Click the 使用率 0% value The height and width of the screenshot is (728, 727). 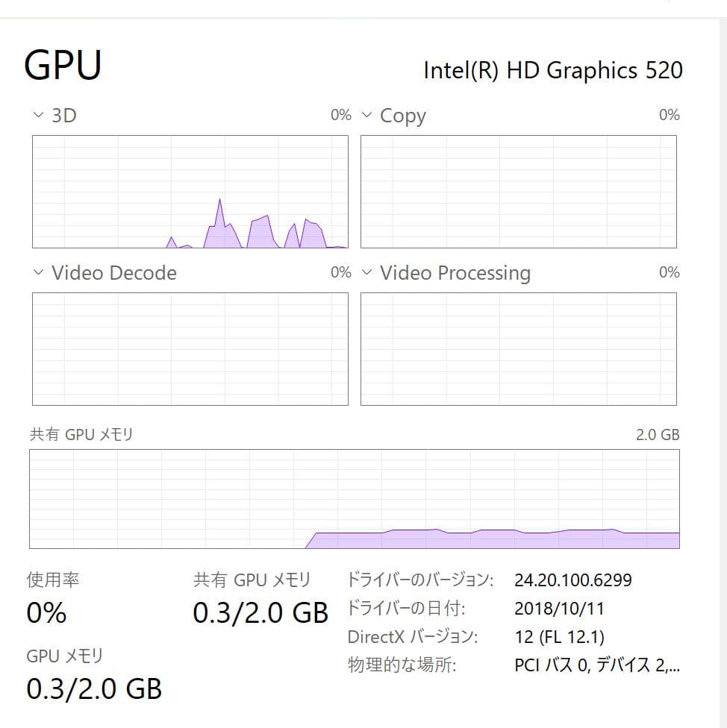[x=45, y=614]
